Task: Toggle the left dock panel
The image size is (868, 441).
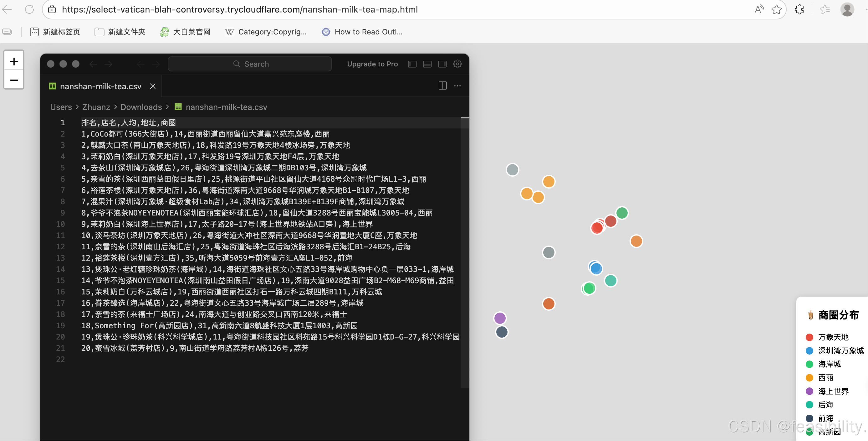Action: tap(412, 64)
